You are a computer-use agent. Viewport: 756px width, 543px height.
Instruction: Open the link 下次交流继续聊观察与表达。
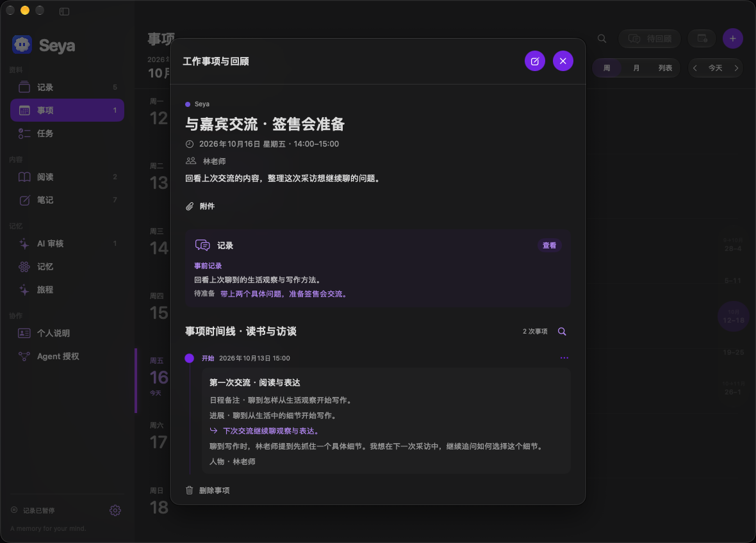click(x=270, y=431)
